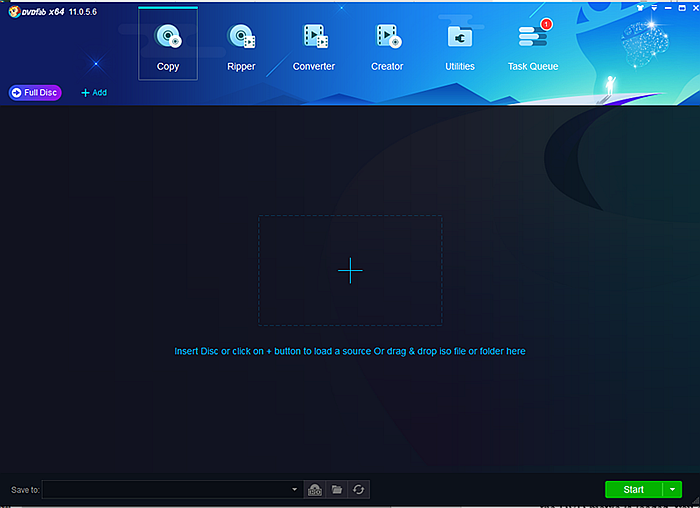Switch to the Ripper module
This screenshot has height=508, width=700.
241,47
